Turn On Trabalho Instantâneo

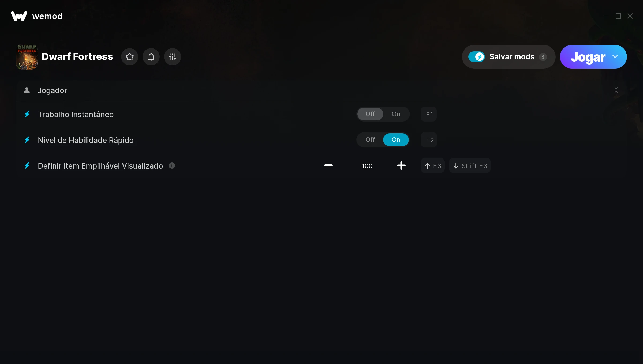pos(396,114)
